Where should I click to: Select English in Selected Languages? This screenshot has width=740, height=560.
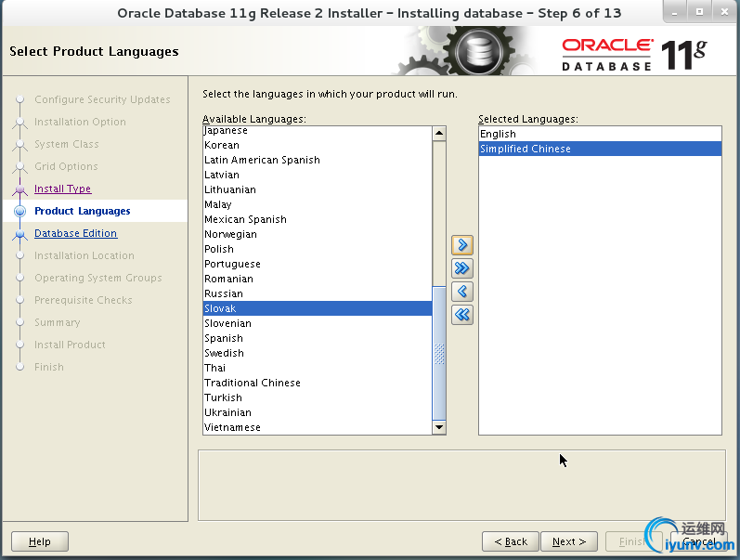600,134
